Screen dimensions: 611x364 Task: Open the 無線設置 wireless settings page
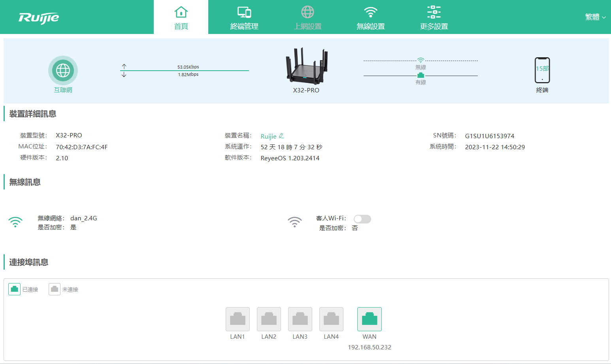(370, 17)
